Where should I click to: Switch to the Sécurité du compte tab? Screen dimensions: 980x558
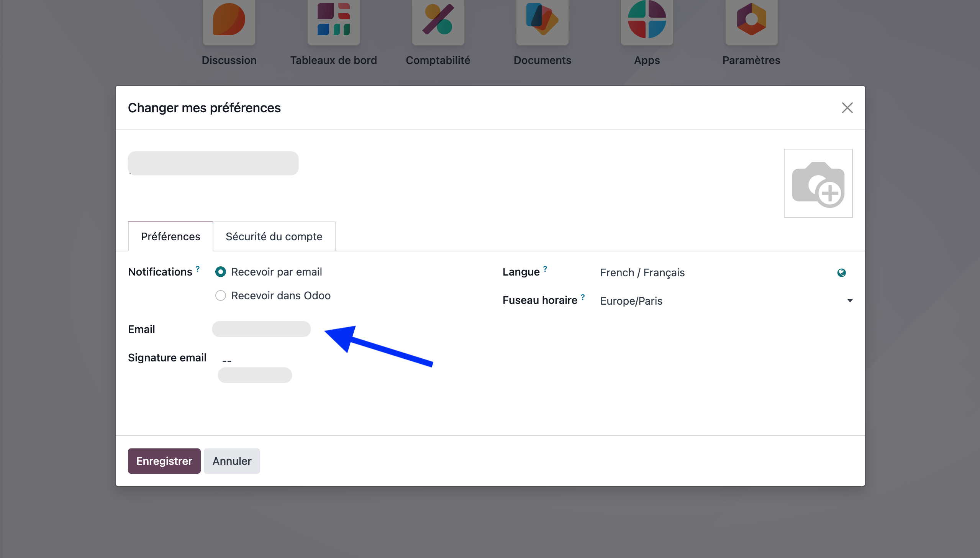coord(274,236)
